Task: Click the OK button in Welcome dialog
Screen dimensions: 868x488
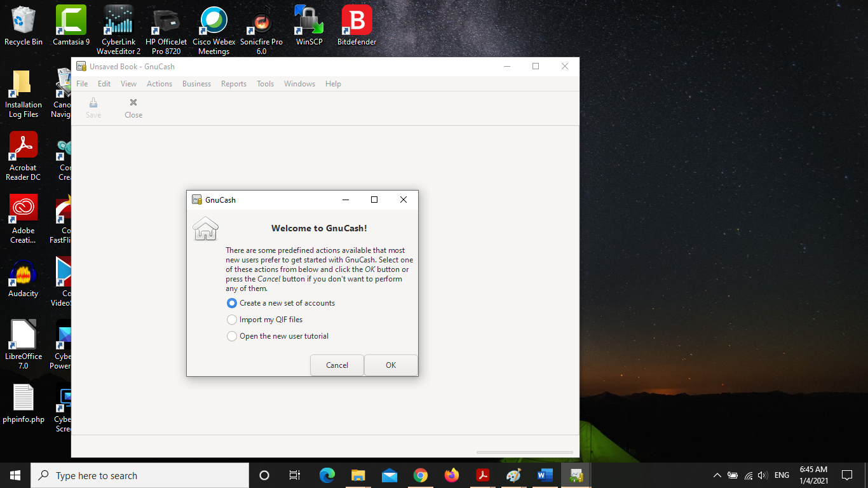Action: point(391,365)
